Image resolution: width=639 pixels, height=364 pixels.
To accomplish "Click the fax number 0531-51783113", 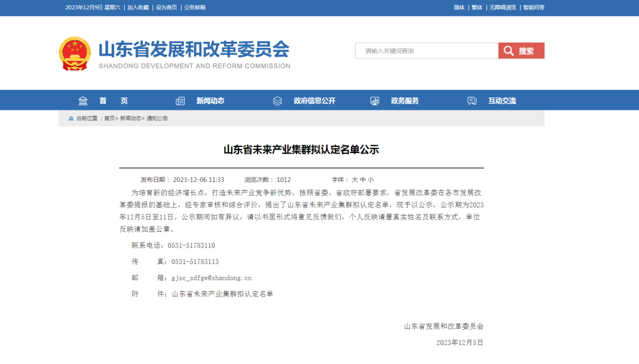I will point(195,262).
